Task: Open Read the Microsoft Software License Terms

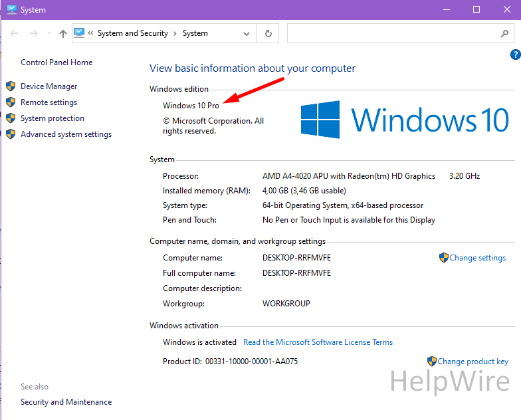Action: coord(318,342)
